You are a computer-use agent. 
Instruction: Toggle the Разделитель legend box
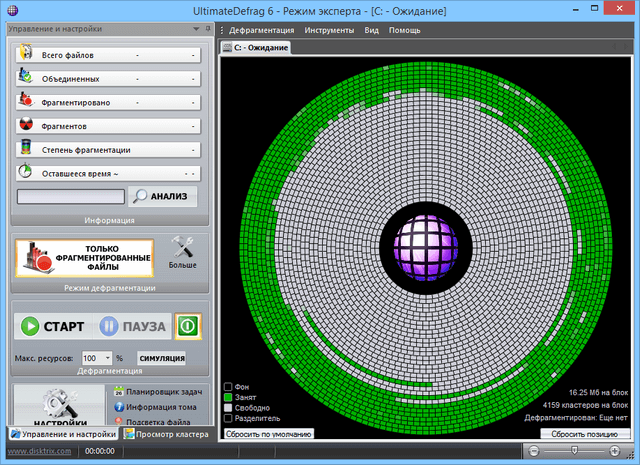(x=228, y=418)
